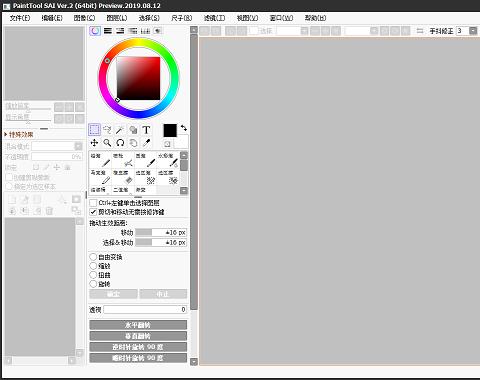This screenshot has width=480, height=380.
Task: Toggle the checked cut-and-move option checkbox
Action: (93, 212)
